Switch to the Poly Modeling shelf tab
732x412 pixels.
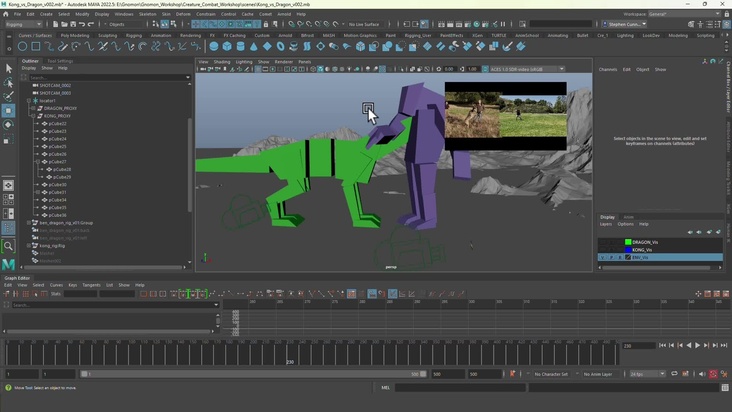pos(75,35)
